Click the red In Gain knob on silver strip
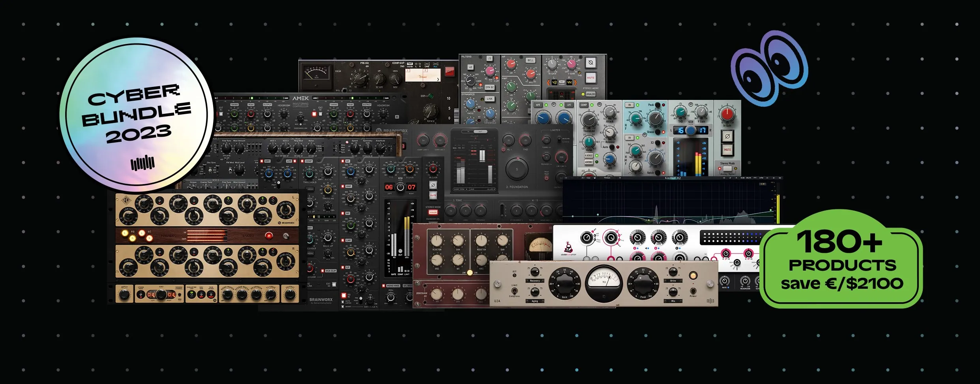The height and width of the screenshot is (384, 980). [727, 114]
